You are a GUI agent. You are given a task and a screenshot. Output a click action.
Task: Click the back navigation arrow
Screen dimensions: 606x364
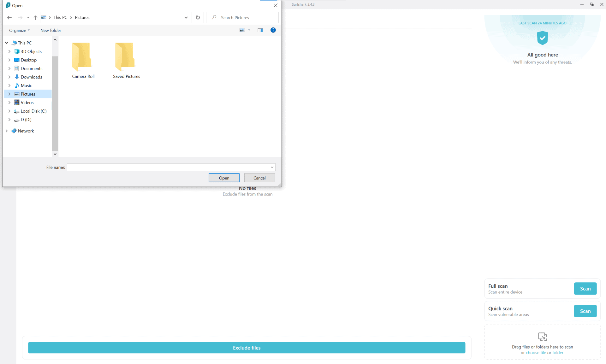pyautogui.click(x=9, y=18)
